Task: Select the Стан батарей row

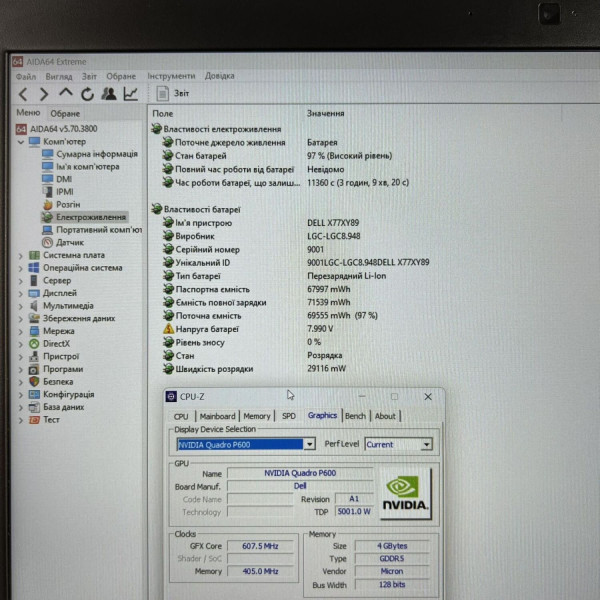Action: pos(277,156)
